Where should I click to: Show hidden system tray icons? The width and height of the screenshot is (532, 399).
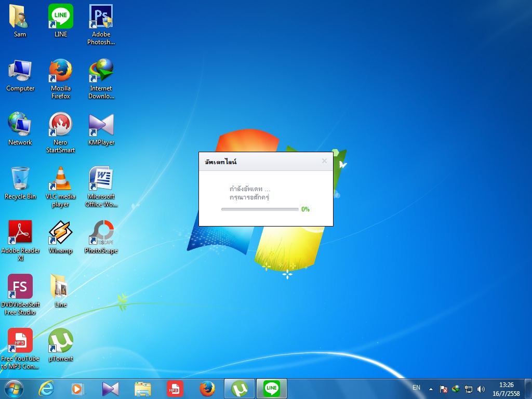[431, 389]
